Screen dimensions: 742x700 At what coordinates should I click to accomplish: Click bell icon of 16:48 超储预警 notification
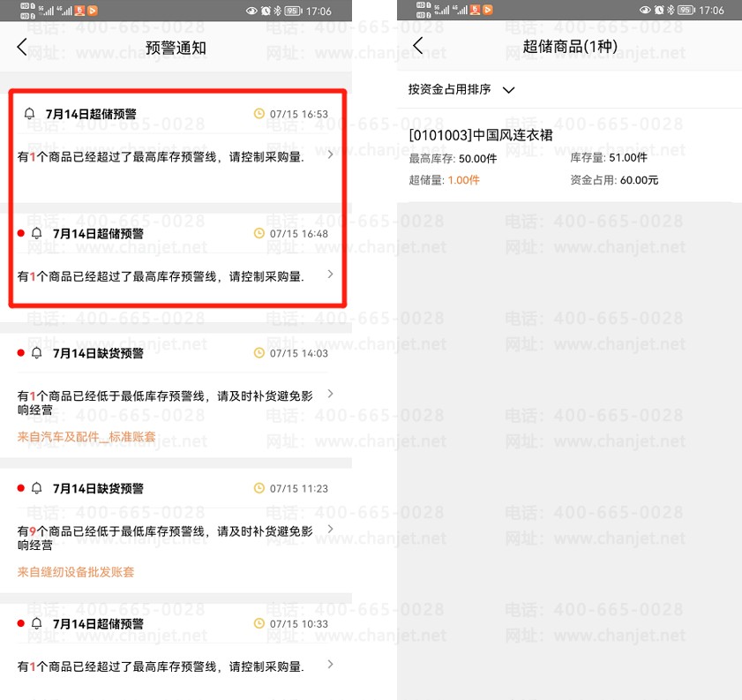click(36, 233)
